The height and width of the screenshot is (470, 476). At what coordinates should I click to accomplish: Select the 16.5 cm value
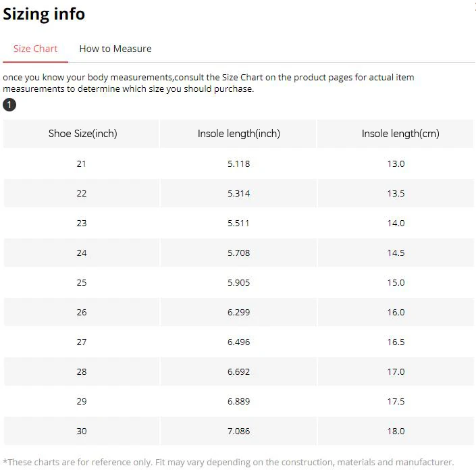(395, 342)
